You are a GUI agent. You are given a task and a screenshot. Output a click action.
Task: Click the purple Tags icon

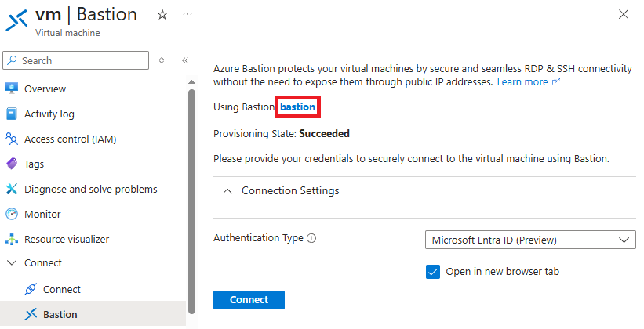[12, 164]
